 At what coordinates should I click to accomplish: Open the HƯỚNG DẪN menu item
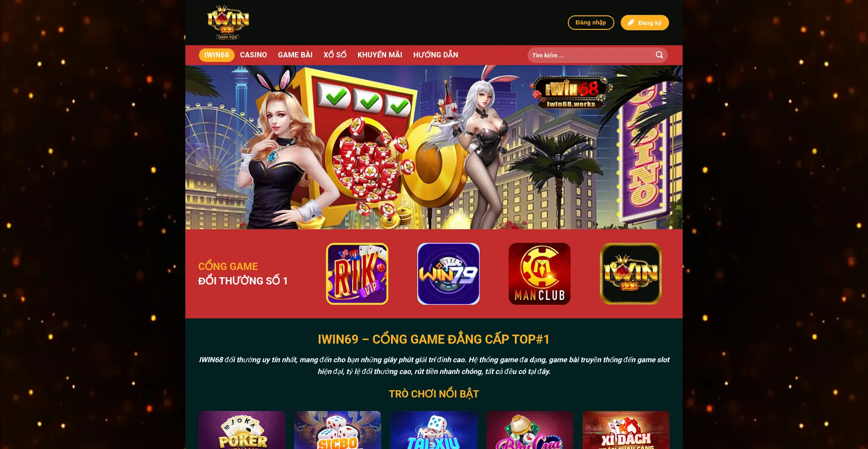[435, 55]
